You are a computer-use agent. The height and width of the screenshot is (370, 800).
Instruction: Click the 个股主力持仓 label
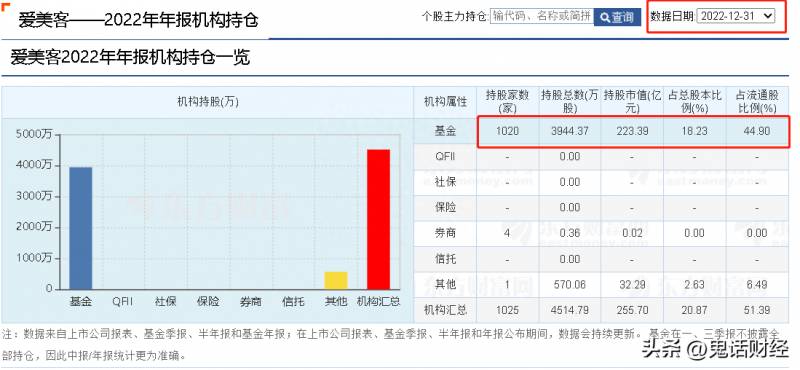point(455,16)
